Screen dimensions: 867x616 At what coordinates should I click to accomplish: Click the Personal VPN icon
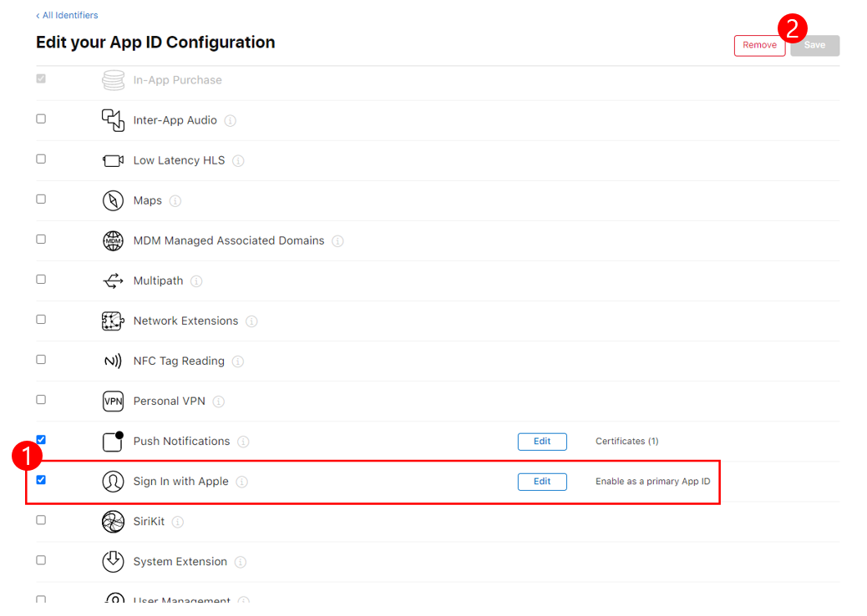[x=113, y=401]
